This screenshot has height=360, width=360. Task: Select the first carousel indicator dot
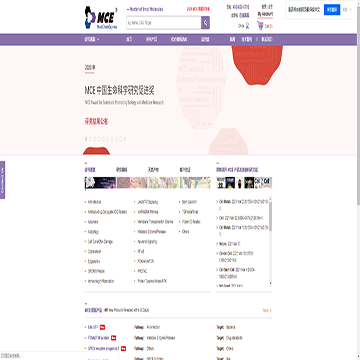[x=86, y=139]
